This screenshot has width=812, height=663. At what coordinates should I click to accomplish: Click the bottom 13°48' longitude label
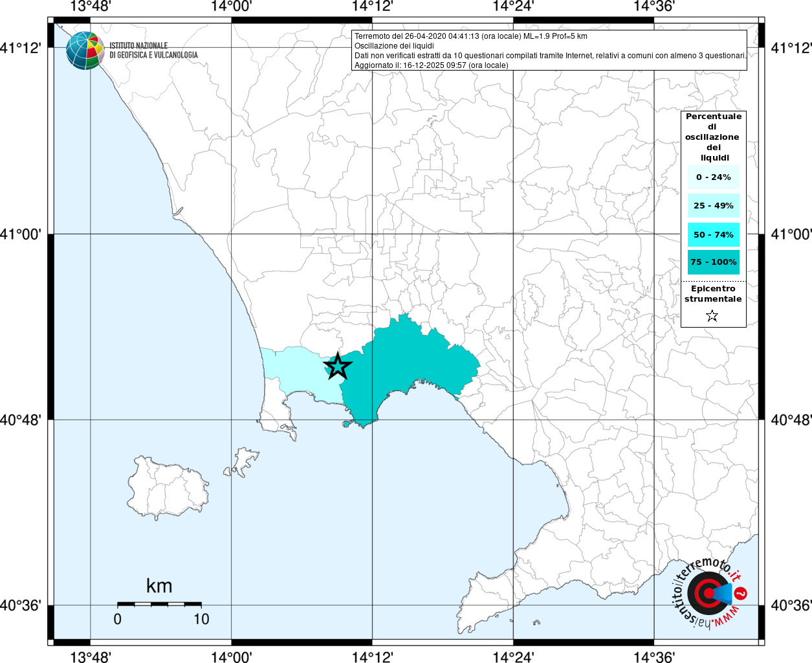(x=90, y=657)
